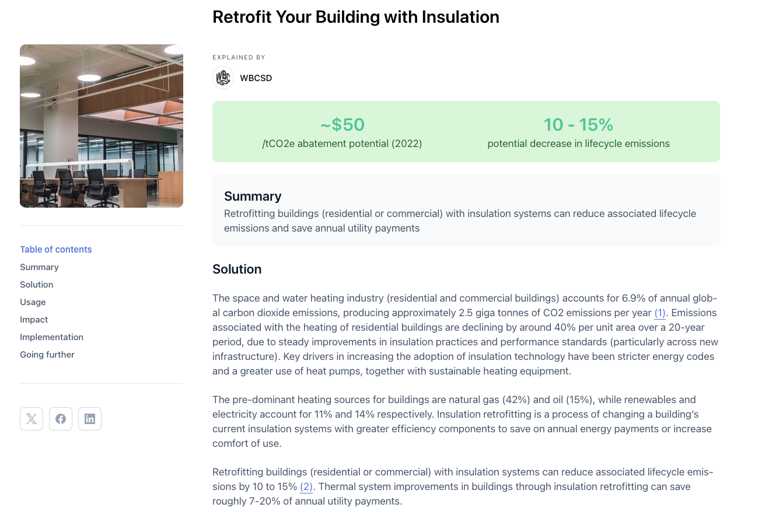Click the Solution section heading
This screenshot has width=779, height=532.
coord(237,269)
